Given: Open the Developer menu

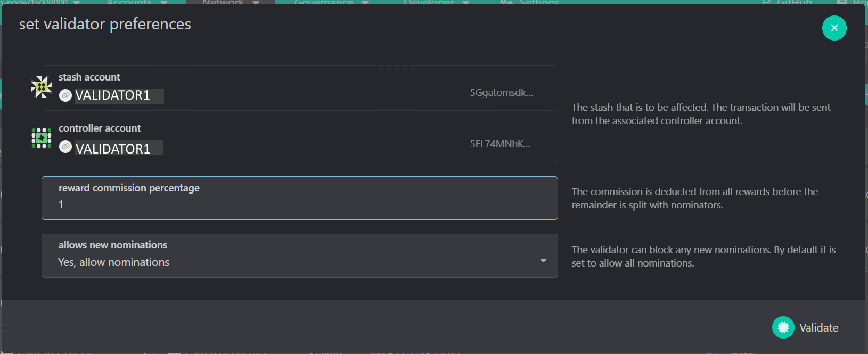Looking at the screenshot, I should point(429,2).
